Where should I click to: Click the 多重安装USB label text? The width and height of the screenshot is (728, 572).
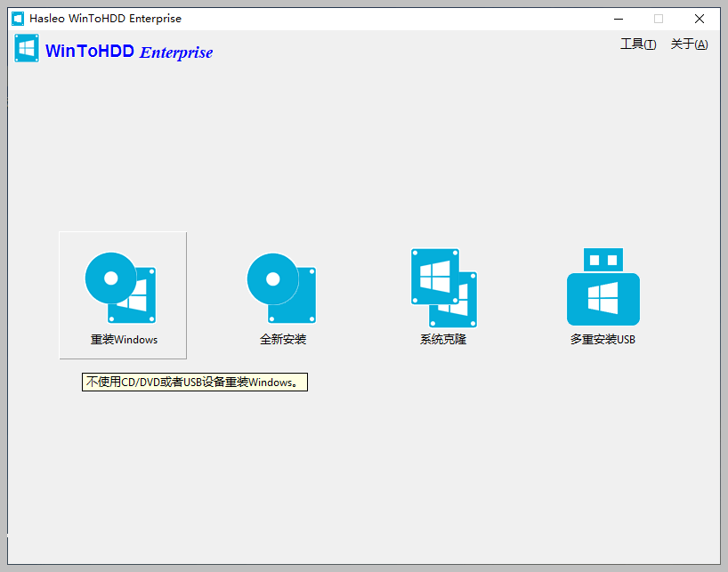click(x=603, y=339)
